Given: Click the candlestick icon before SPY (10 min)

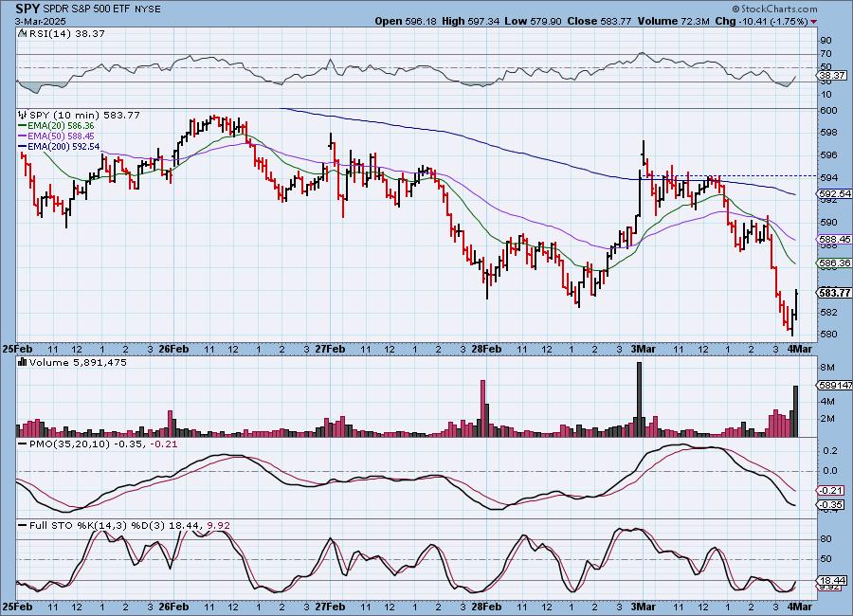Looking at the screenshot, I should [23, 115].
